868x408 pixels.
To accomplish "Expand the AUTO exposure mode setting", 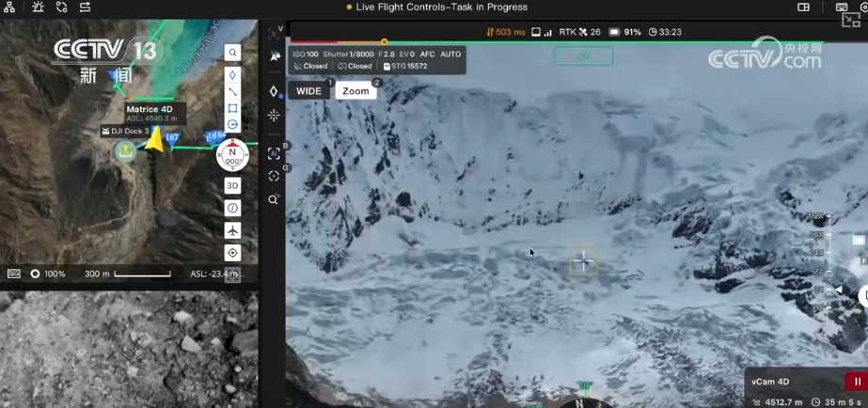I will [x=450, y=55].
